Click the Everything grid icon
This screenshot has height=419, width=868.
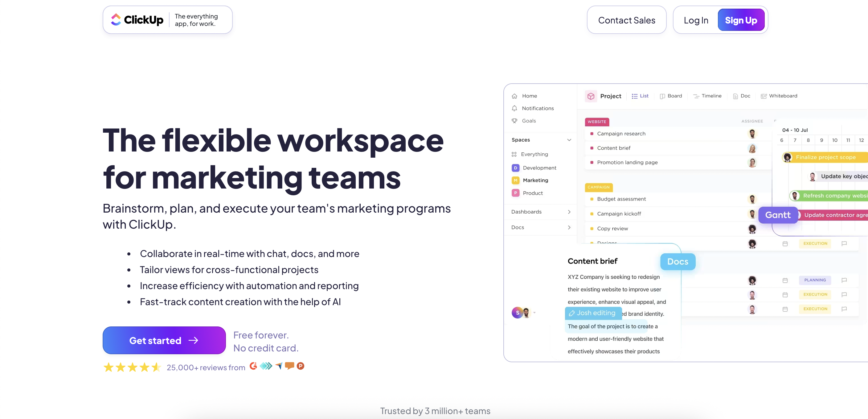click(x=514, y=154)
